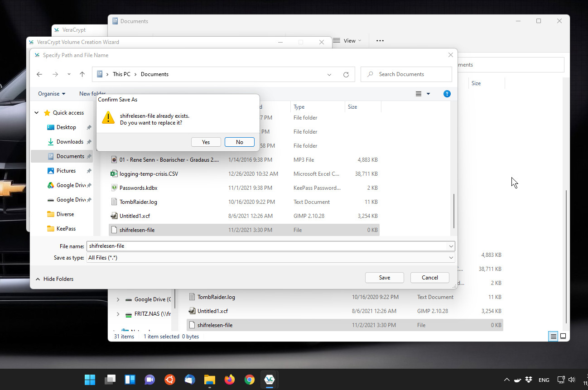Click Hide Folders

(x=54, y=279)
